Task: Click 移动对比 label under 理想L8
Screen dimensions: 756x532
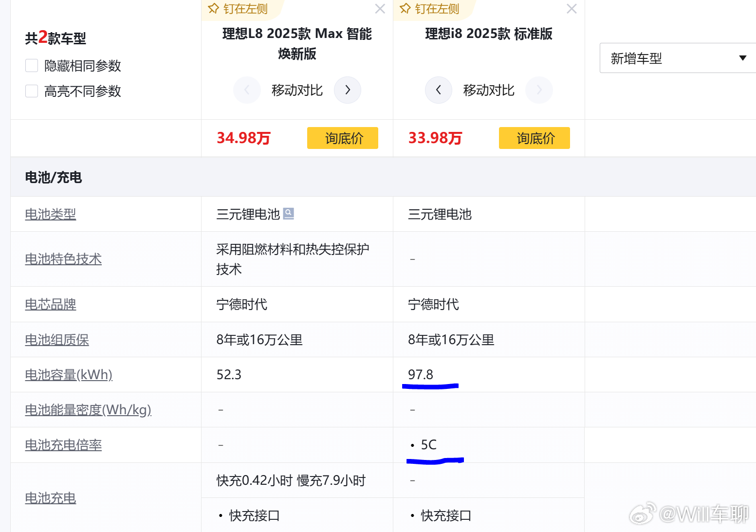Action: [x=297, y=90]
